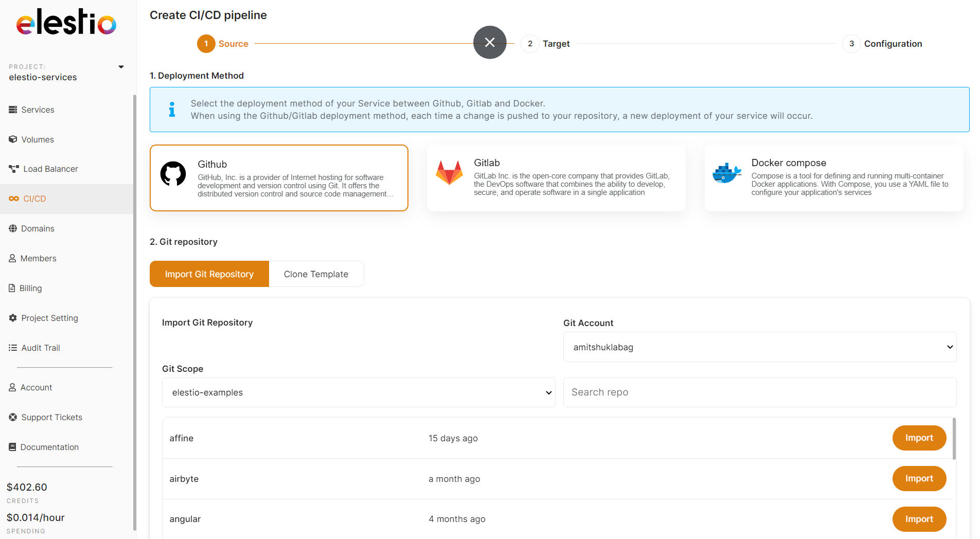Click the Documentation book icon
980x539 pixels.
tap(12, 447)
